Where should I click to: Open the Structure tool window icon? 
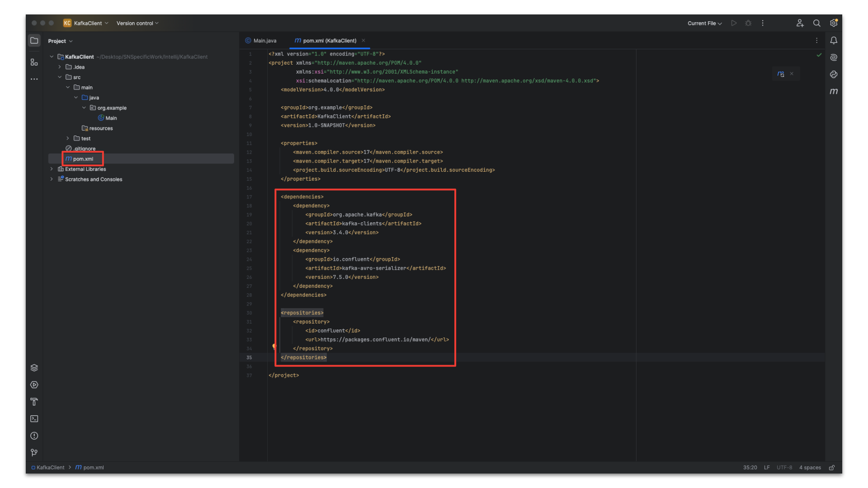[x=34, y=62]
